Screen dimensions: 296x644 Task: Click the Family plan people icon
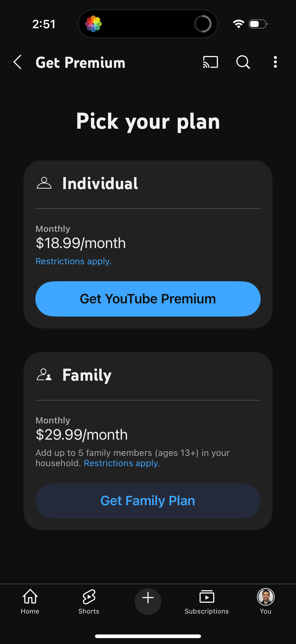tap(44, 374)
